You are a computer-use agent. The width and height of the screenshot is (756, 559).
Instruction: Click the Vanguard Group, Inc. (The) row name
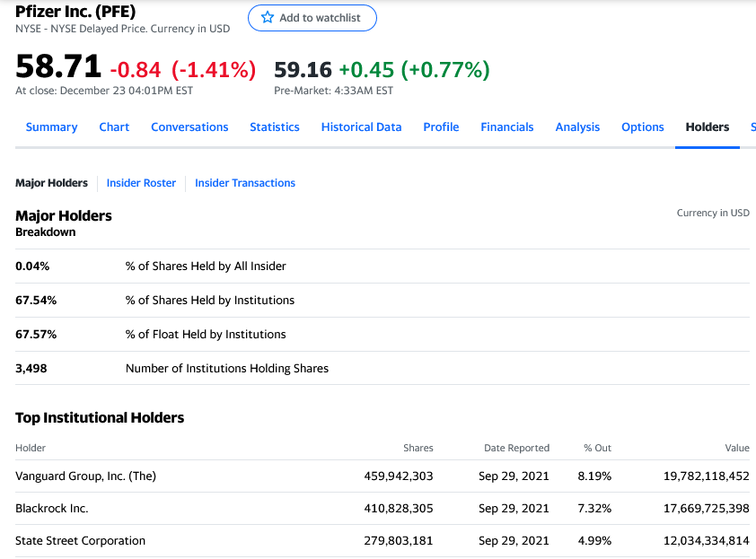click(86, 476)
